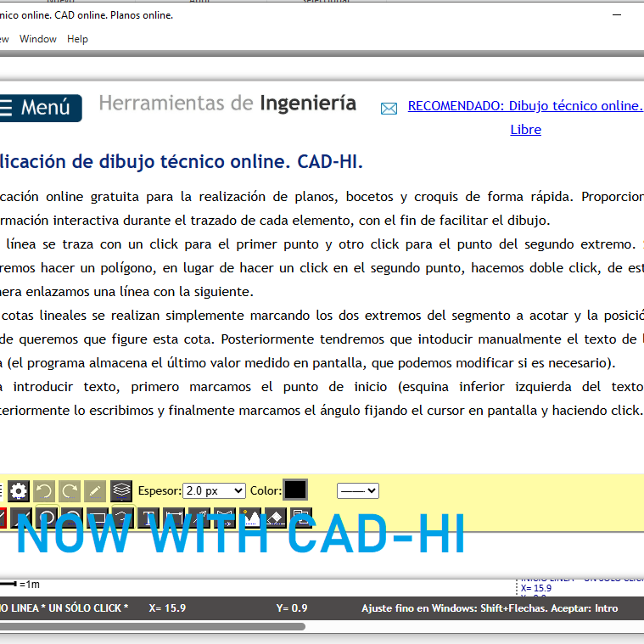
Task: Click the Herramientas de Ingeniería heading
Action: coord(227,103)
